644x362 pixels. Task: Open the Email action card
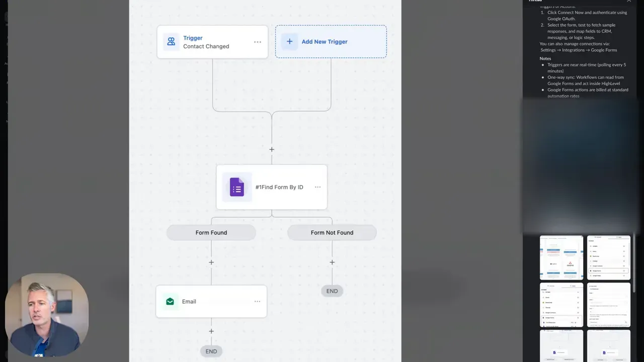coord(211,302)
